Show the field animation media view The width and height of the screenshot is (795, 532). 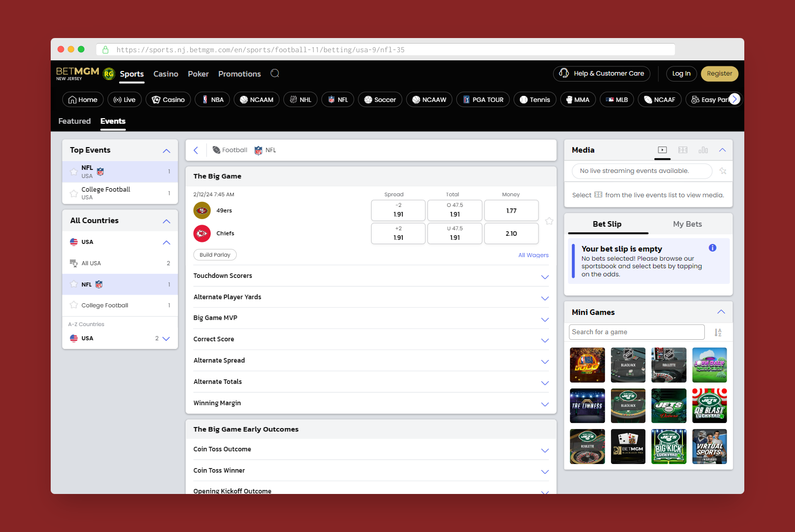pos(683,150)
